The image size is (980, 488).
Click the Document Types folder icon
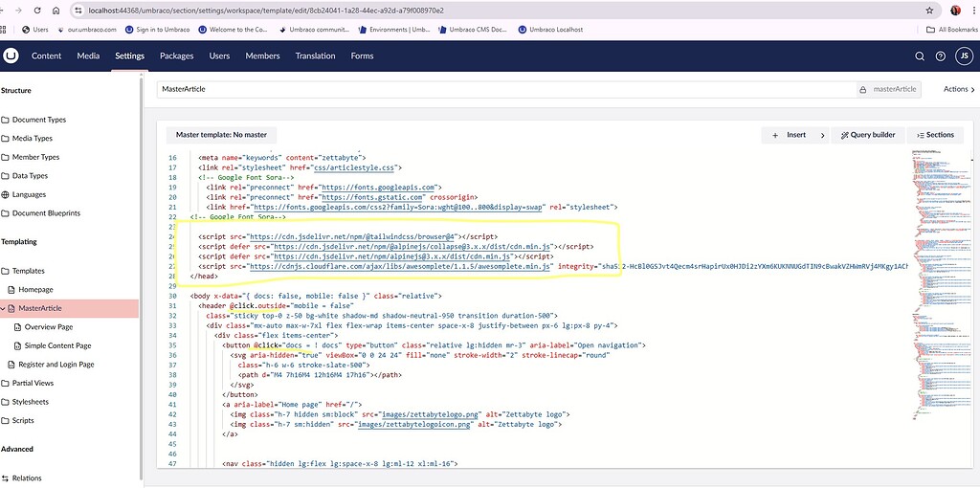tap(5, 120)
